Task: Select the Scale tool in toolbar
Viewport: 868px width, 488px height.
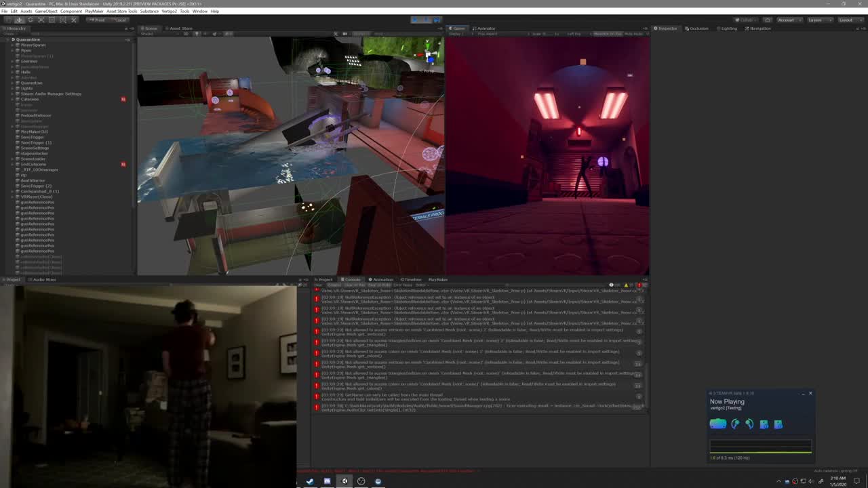Action: (x=41, y=20)
